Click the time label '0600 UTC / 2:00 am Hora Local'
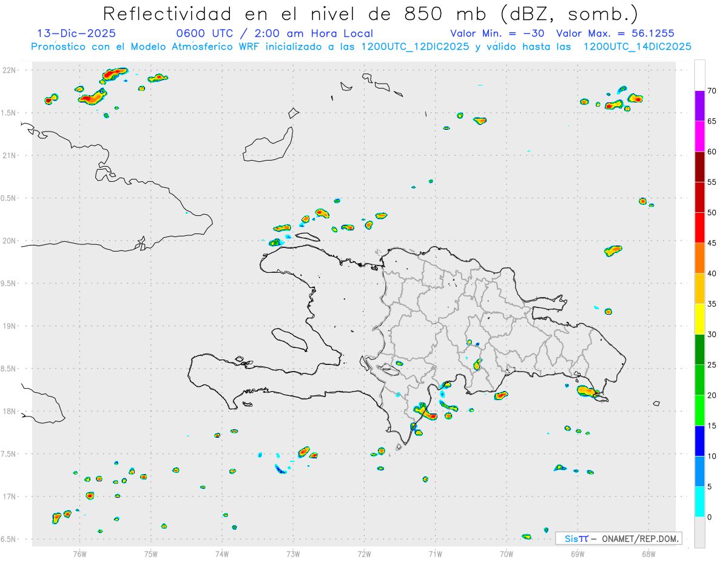This screenshot has width=728, height=562. coord(275,33)
